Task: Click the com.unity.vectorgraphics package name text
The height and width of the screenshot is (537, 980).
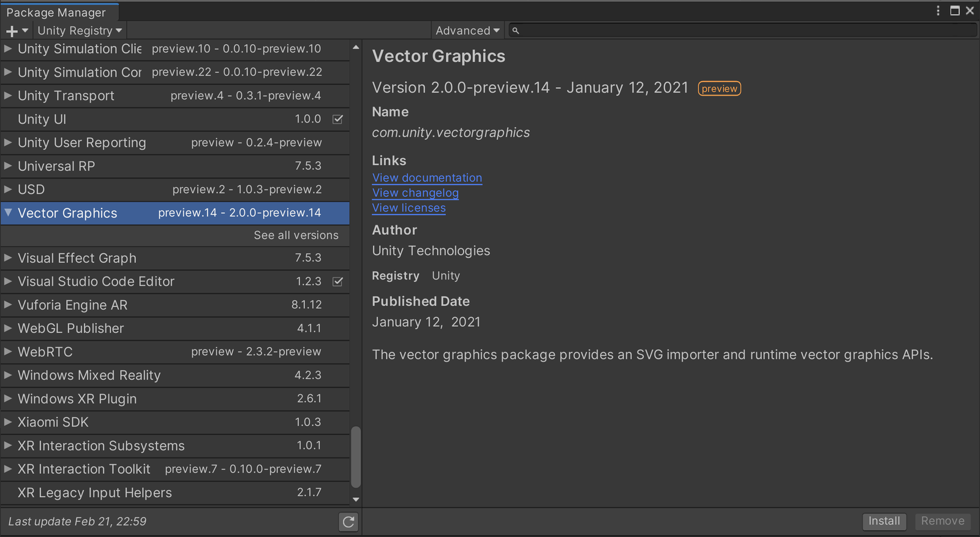Action: pos(451,132)
